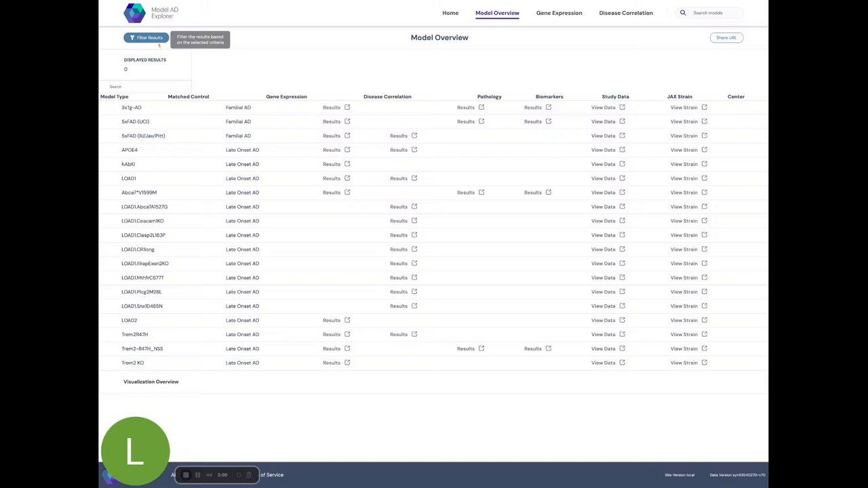This screenshot has width=868, height=488.
Task: Open the external-link icon beside View Strain in 5xFAD (IU/Jax/Pitt) row
Action: tap(704, 136)
